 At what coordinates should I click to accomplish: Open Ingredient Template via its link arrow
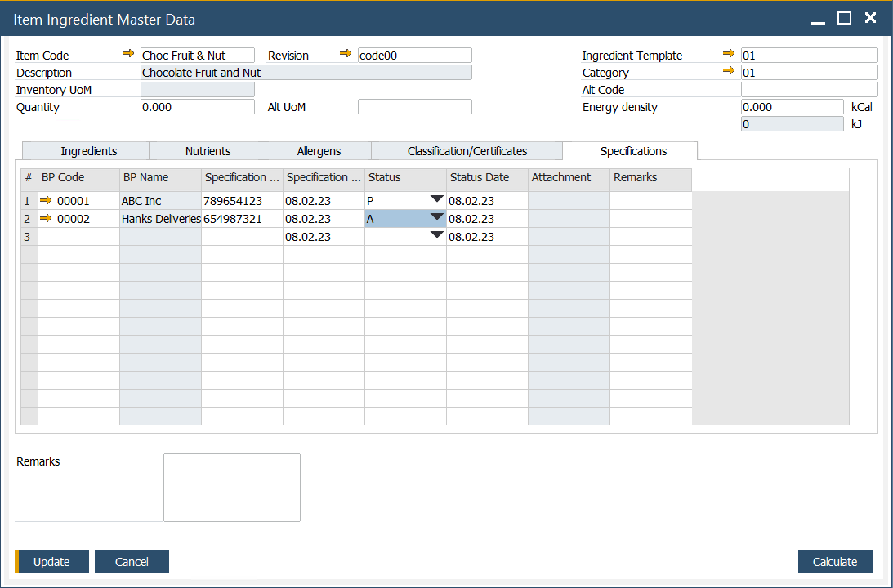point(729,54)
